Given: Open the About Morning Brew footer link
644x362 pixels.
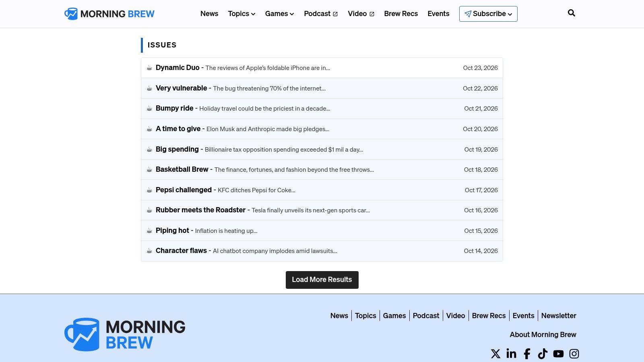Looking at the screenshot, I should pyautogui.click(x=543, y=335).
